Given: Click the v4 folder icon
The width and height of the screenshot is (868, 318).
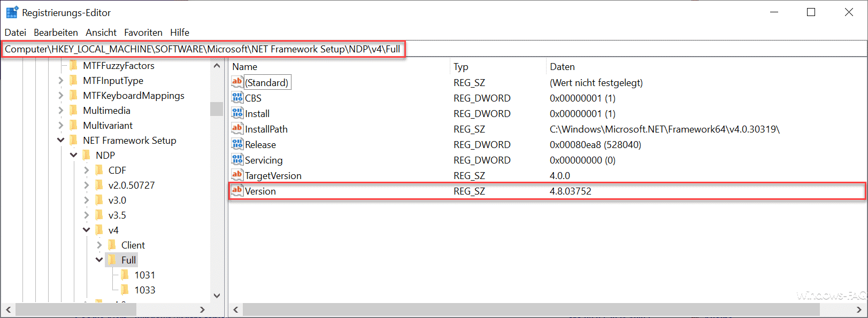Looking at the screenshot, I should coord(99,230).
